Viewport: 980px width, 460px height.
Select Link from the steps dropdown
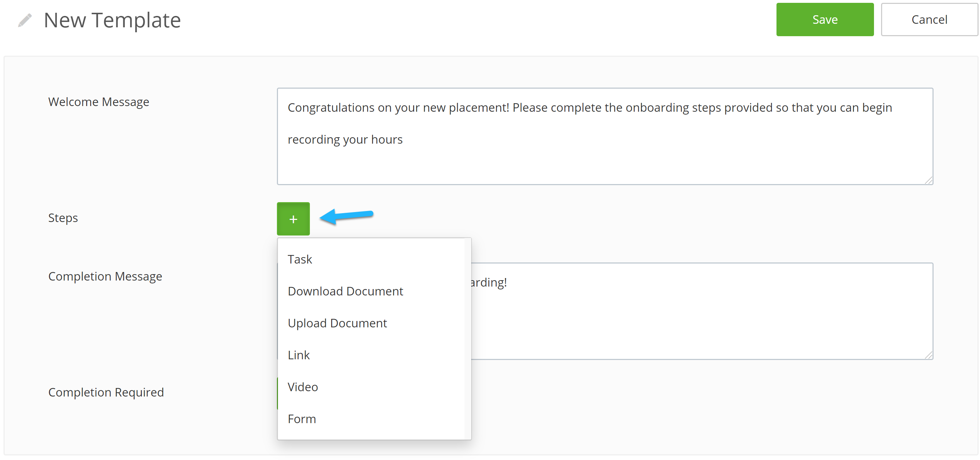click(371, 355)
